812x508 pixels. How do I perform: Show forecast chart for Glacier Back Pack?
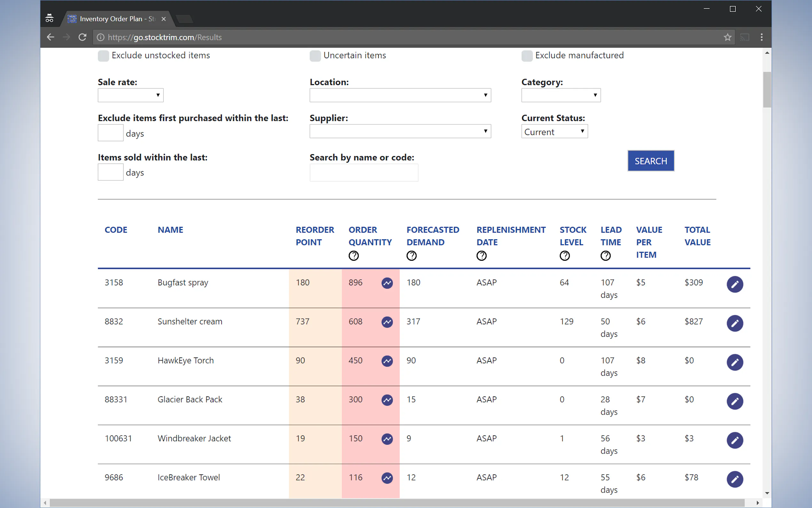point(387,400)
